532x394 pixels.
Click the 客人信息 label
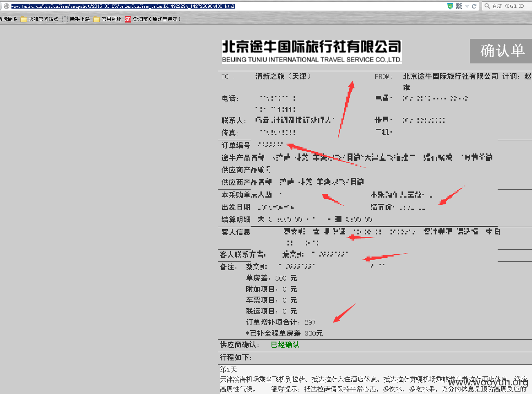tap(236, 232)
